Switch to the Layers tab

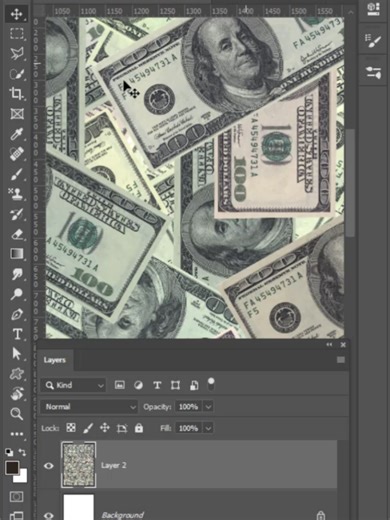click(55, 360)
